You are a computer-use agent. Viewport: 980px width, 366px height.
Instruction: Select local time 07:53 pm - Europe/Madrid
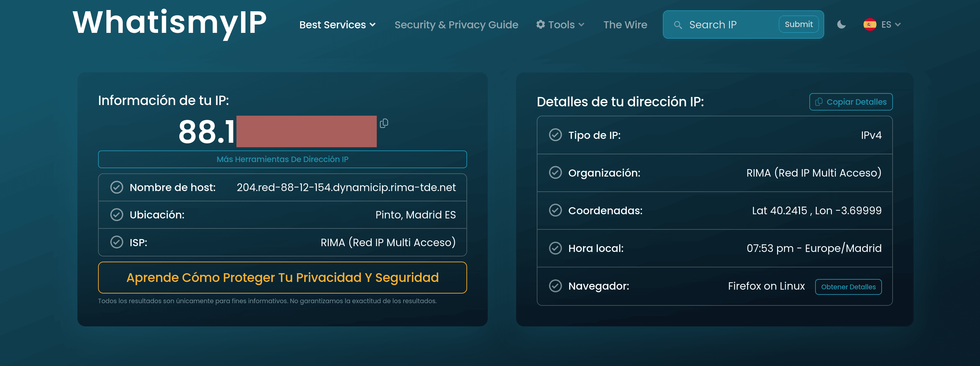814,248
